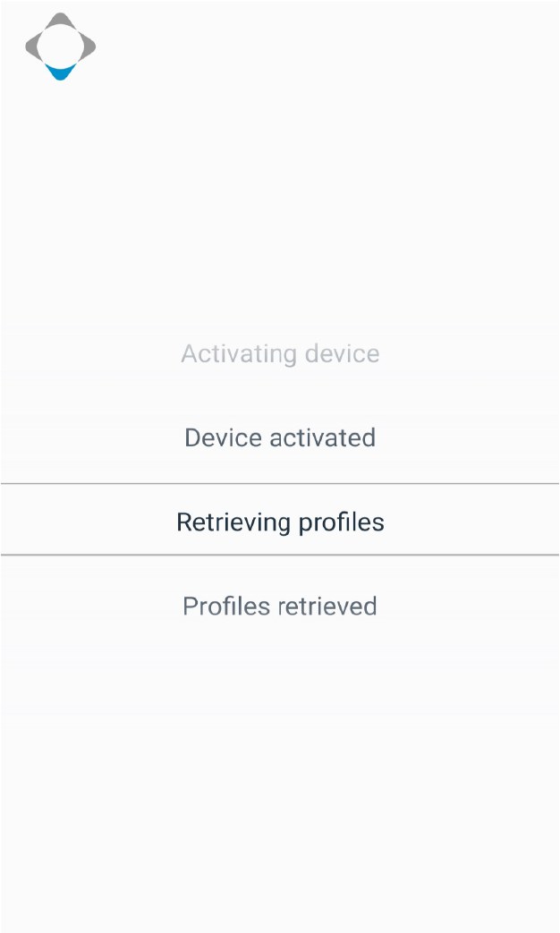Click the word "Device" in "Device activated"
Viewport: 560px width, 933px height.
point(223,438)
